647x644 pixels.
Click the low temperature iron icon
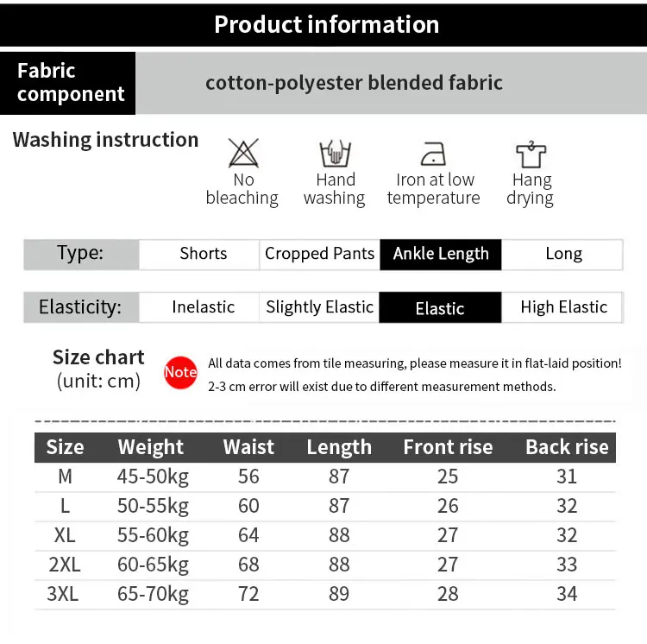point(433,154)
